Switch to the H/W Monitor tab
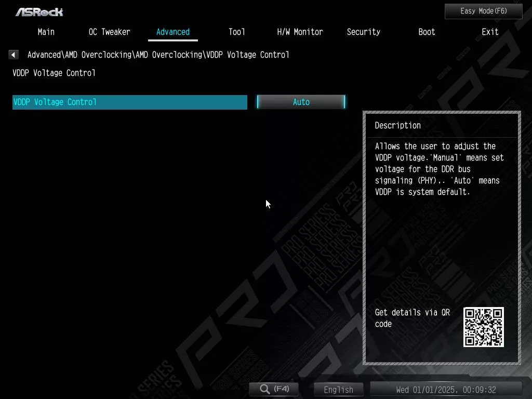 (x=300, y=32)
